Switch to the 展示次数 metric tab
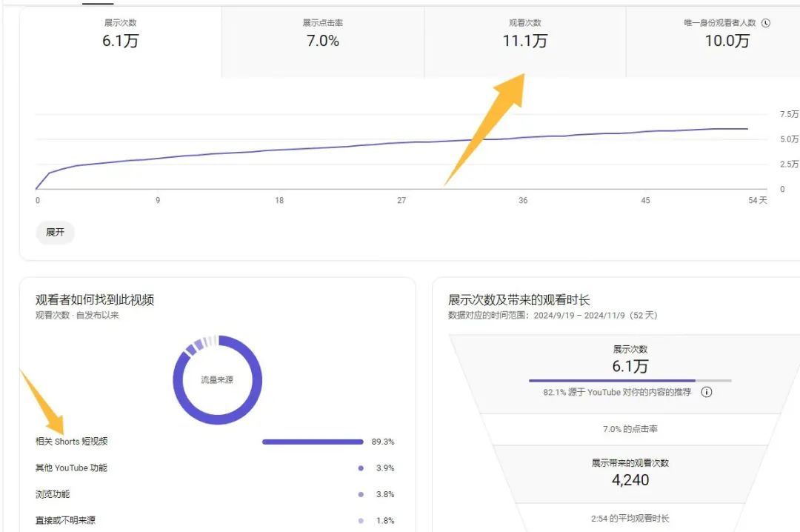This screenshot has height=532, width=800. (119, 33)
